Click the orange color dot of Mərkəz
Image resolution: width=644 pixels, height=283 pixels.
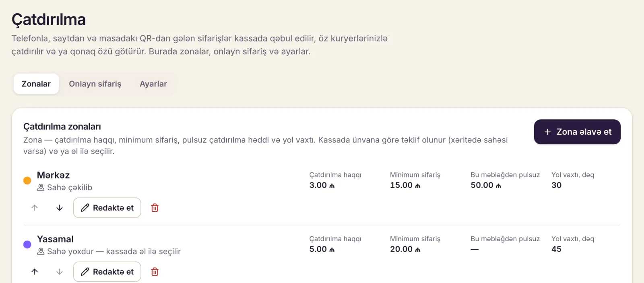point(27,180)
